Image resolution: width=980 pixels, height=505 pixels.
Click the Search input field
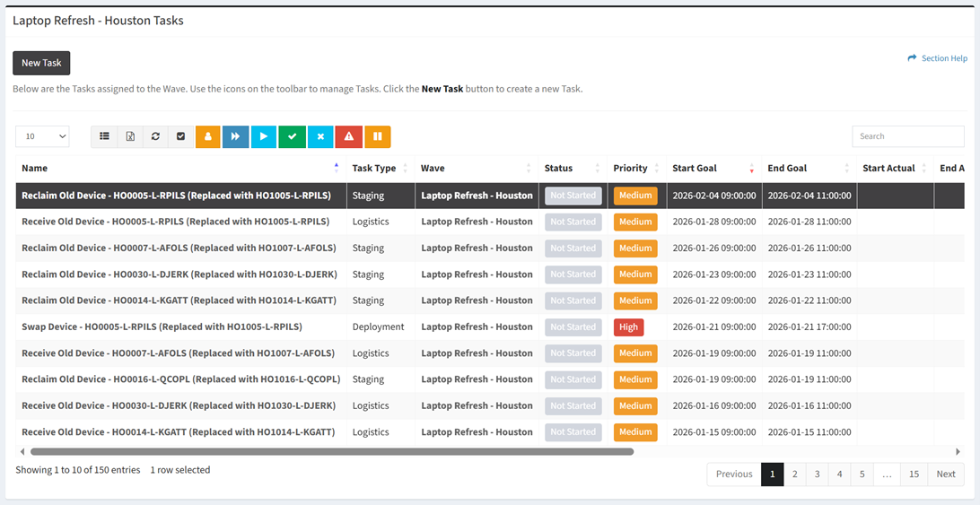(x=907, y=136)
